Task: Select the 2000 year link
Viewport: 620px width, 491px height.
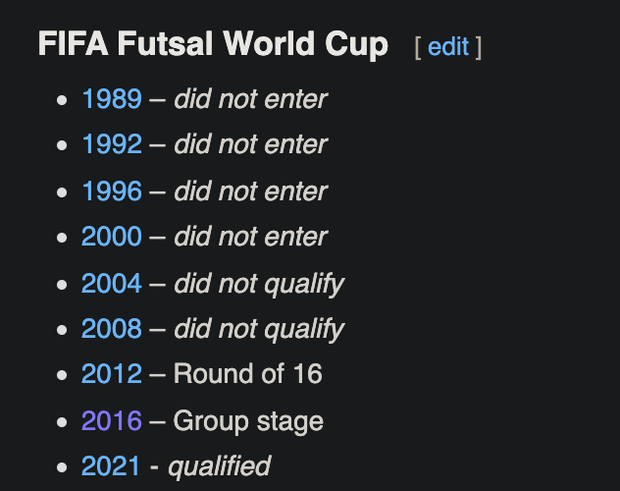Action: tap(112, 237)
